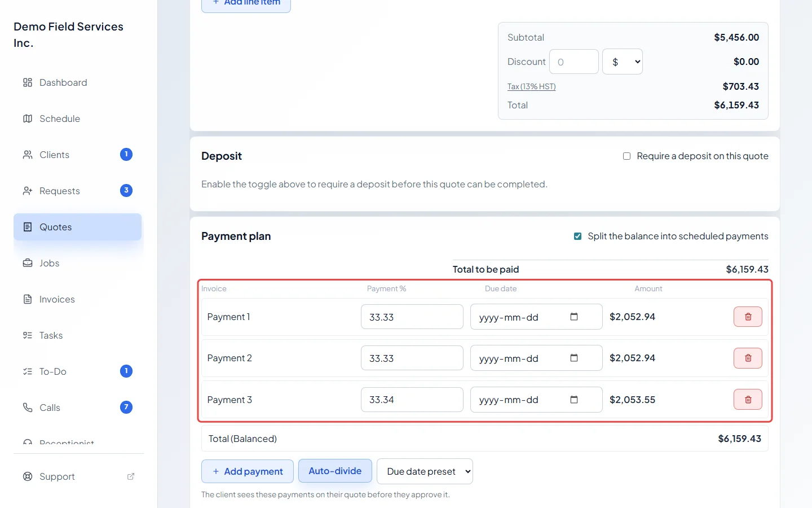This screenshot has width=812, height=508.
Task: Click the Jobs briefcase icon in sidebar
Action: pos(28,263)
